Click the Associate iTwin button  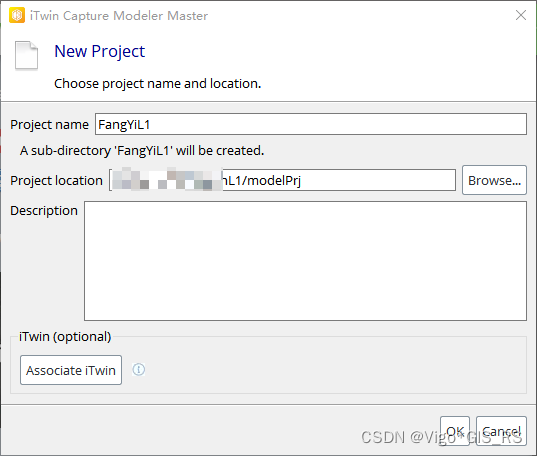pos(71,370)
